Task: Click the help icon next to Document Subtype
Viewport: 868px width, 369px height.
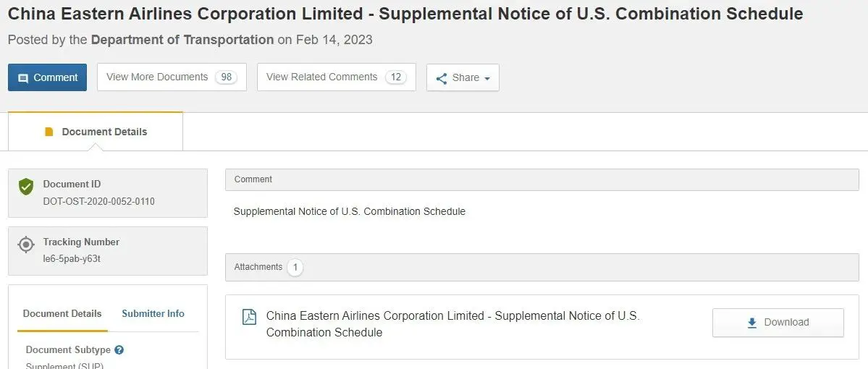Action: (x=119, y=350)
